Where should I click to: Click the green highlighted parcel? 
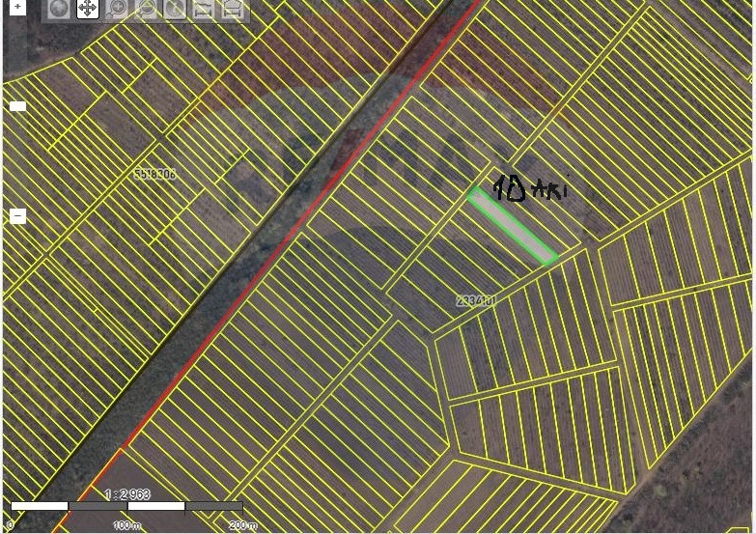[513, 227]
